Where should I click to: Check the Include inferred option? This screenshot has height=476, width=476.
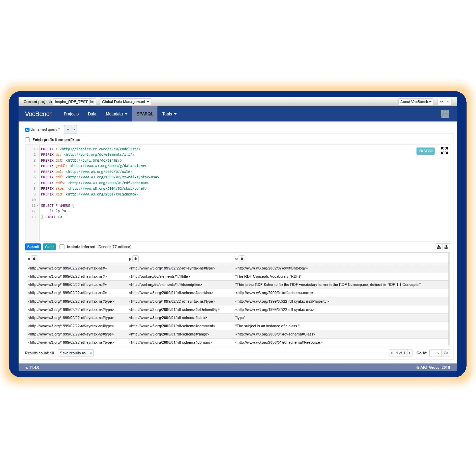pyautogui.click(x=62, y=247)
